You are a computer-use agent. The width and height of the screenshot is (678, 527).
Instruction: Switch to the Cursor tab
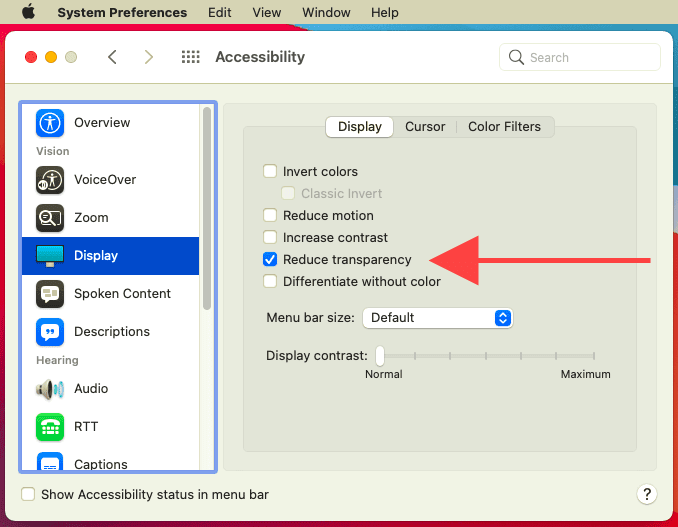[x=425, y=127]
